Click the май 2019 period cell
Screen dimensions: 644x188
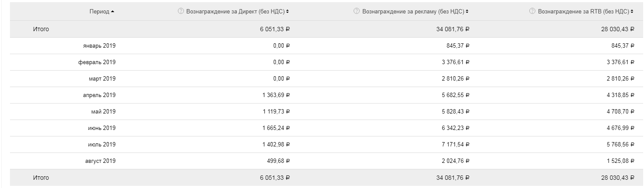click(x=103, y=111)
